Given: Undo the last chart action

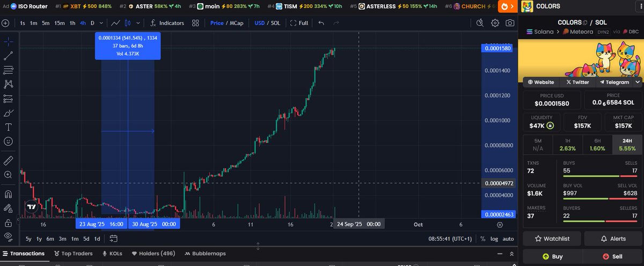Looking at the screenshot, I should pos(321,23).
